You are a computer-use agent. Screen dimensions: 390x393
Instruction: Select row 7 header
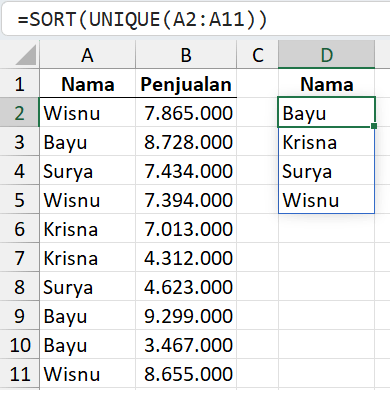(19, 257)
